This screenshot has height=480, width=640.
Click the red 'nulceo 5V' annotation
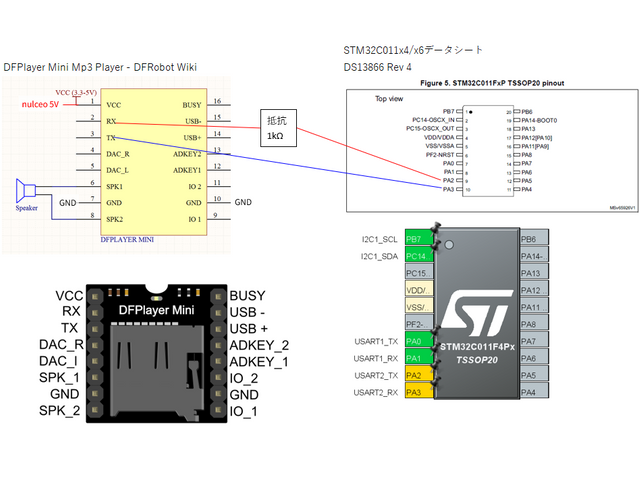tap(40, 104)
